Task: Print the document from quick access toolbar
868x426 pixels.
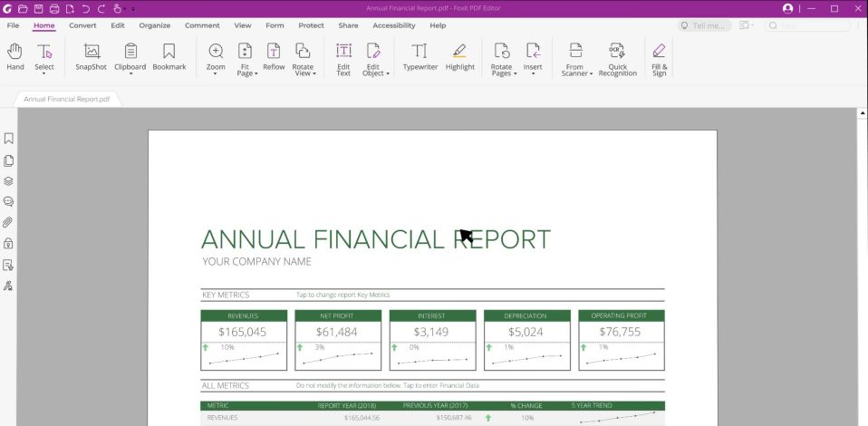Action: (54, 9)
